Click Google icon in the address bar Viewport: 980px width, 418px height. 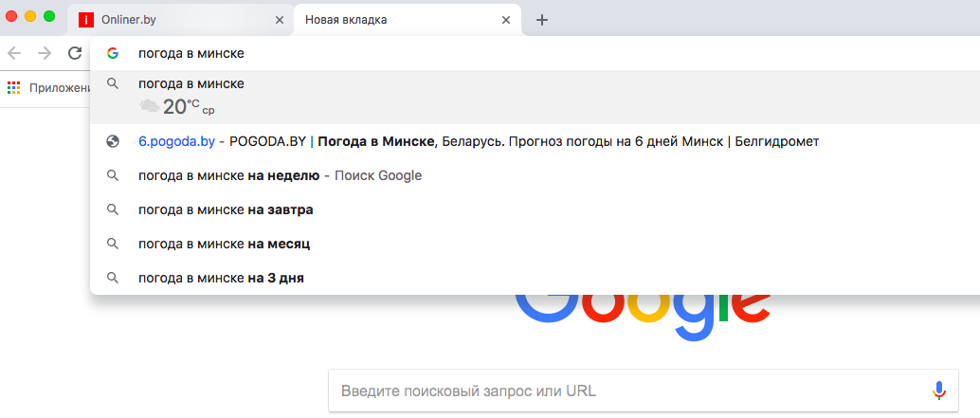point(113,53)
